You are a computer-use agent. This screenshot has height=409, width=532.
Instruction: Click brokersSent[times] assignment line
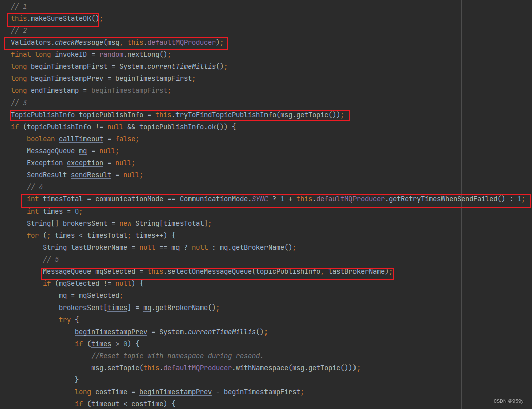pyautogui.click(x=139, y=308)
